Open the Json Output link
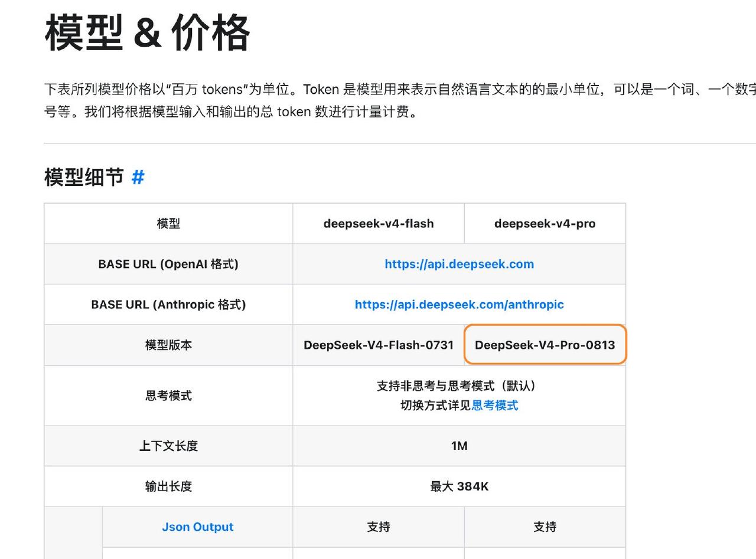Image resolution: width=756 pixels, height=559 pixels. pyautogui.click(x=197, y=527)
